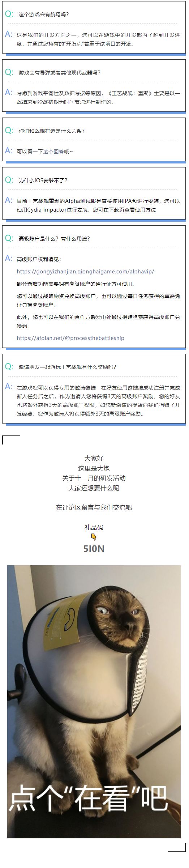Click the A: icon beside 高级账户权利请见
This screenshot has height=868, width=189.
tap(9, 259)
